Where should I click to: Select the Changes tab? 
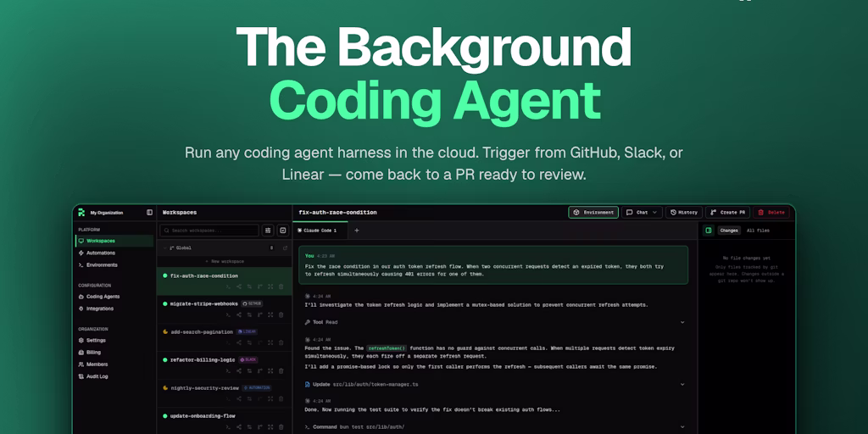click(729, 231)
